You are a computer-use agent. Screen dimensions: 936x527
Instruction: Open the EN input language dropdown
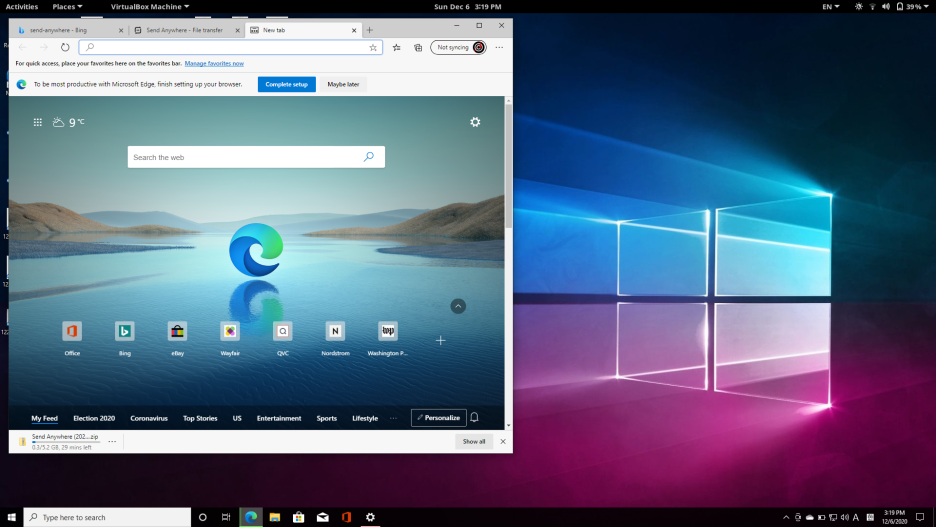click(830, 7)
